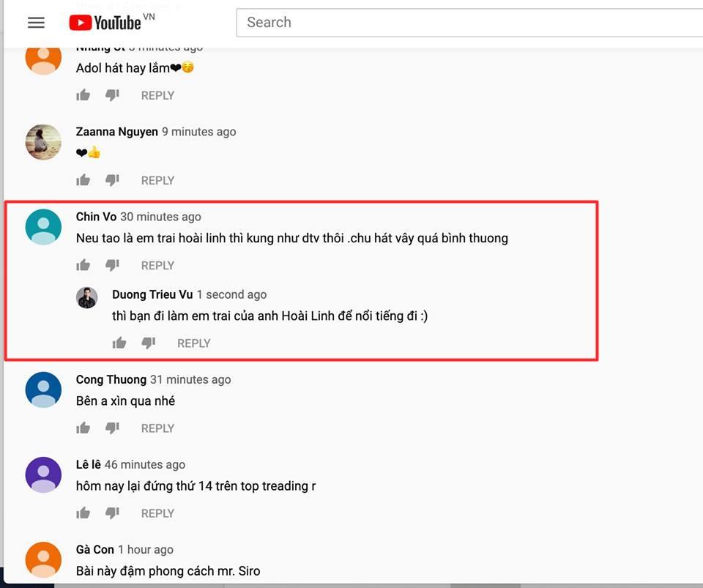Screen dimensions: 703x588
Task: Like Duong Trieu Vu's reply
Action: [x=119, y=342]
